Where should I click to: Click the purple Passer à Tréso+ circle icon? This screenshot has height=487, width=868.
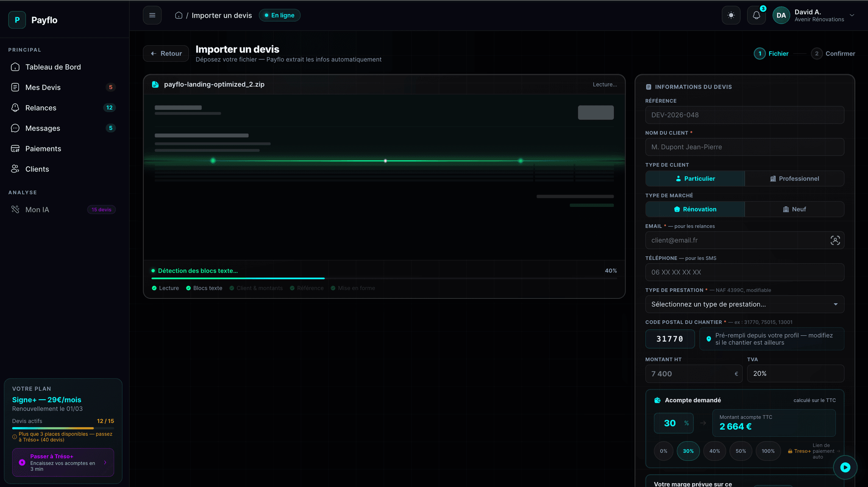pyautogui.click(x=22, y=462)
